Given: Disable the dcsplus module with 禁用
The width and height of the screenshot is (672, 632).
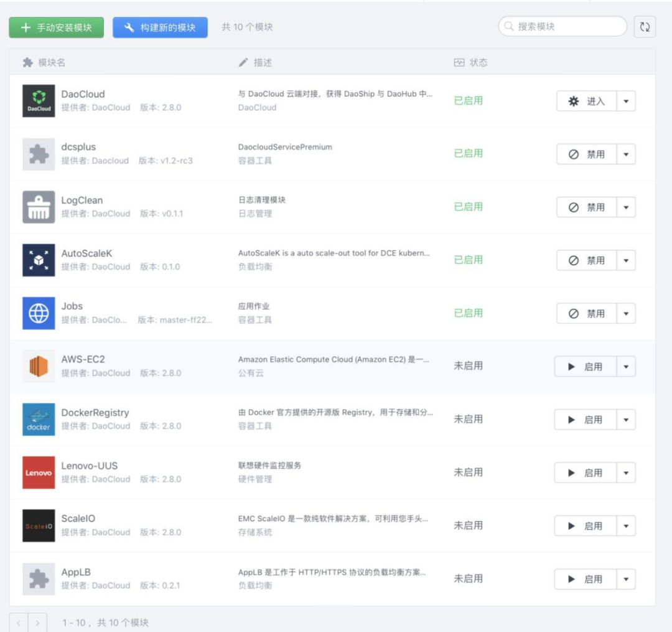Looking at the screenshot, I should click(586, 154).
